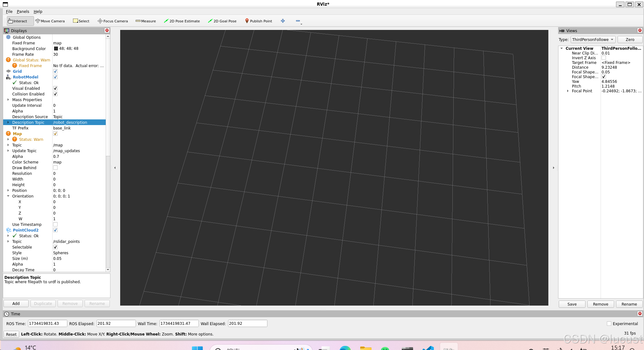Activate the Focus Camera tool
Screen dimensions: 644x350
113,21
